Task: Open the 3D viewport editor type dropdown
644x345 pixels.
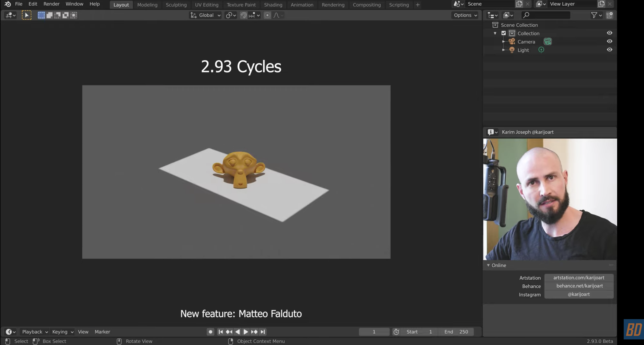Action: tap(10, 15)
